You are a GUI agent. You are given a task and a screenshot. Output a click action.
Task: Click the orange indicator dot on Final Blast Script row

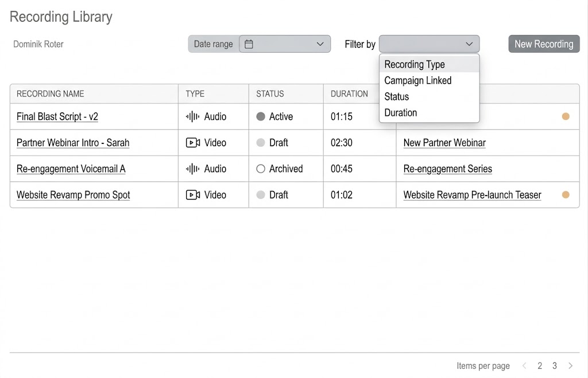coord(566,116)
